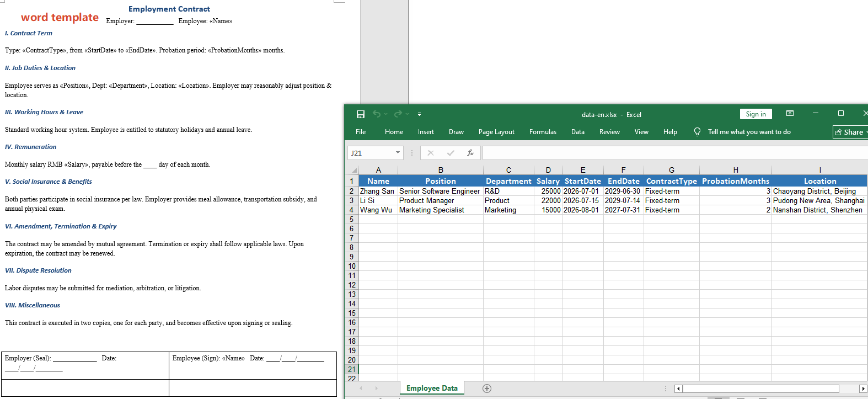The height and width of the screenshot is (399, 868).
Task: Click the 'ContractType' header cell
Action: pyautogui.click(x=672, y=181)
